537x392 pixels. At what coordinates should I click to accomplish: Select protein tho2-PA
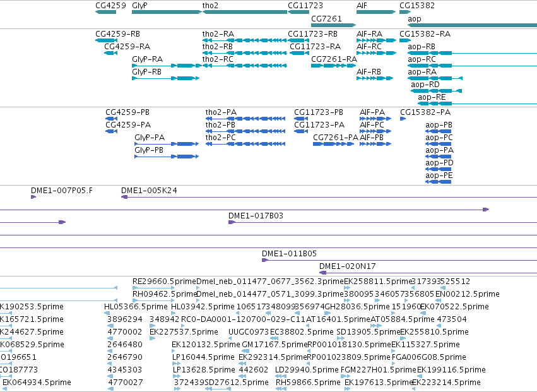(x=221, y=112)
